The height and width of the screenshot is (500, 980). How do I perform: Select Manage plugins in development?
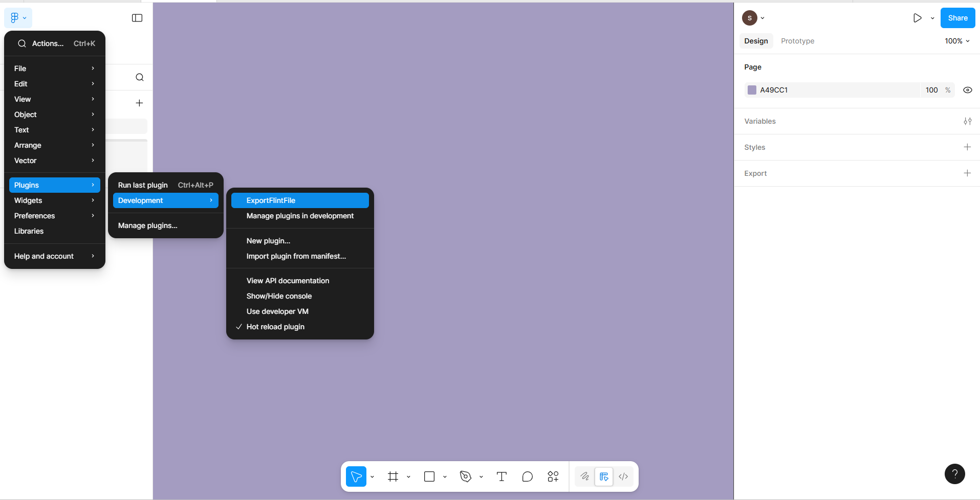[x=300, y=216]
